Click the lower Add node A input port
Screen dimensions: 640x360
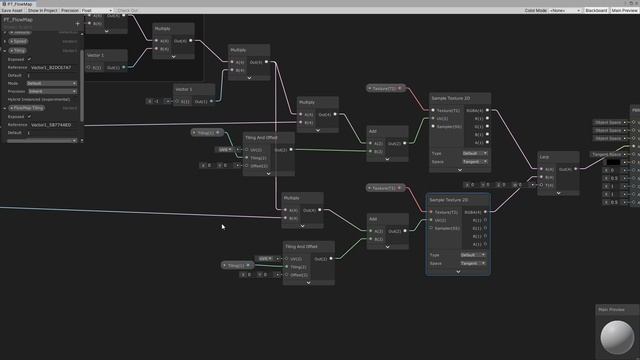tap(370, 231)
